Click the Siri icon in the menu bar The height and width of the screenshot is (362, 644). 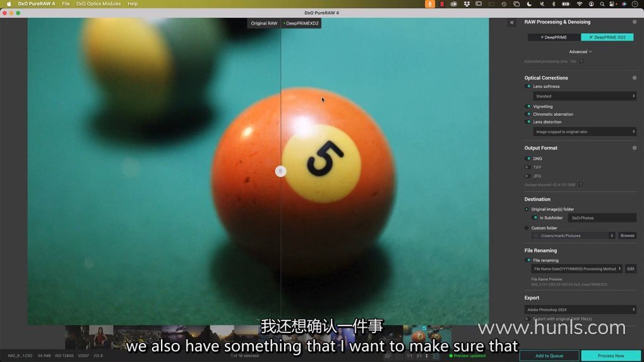point(624,4)
